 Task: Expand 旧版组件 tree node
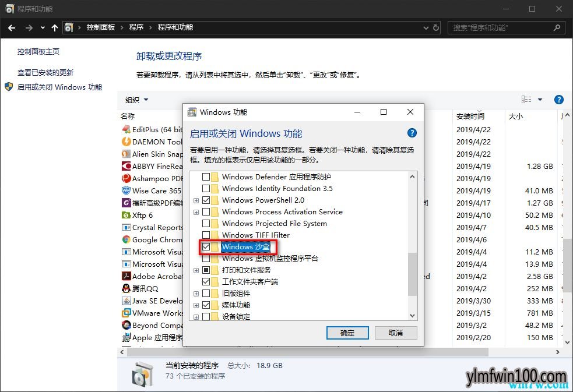(196, 294)
